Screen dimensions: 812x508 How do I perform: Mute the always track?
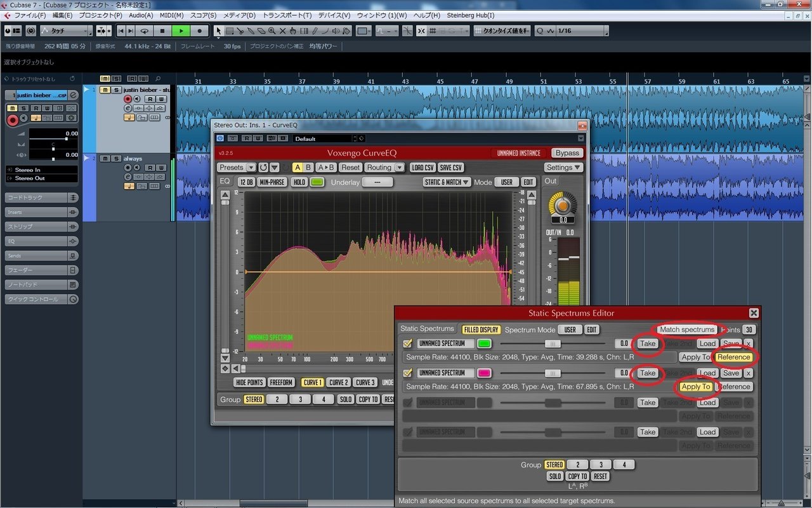[105, 159]
